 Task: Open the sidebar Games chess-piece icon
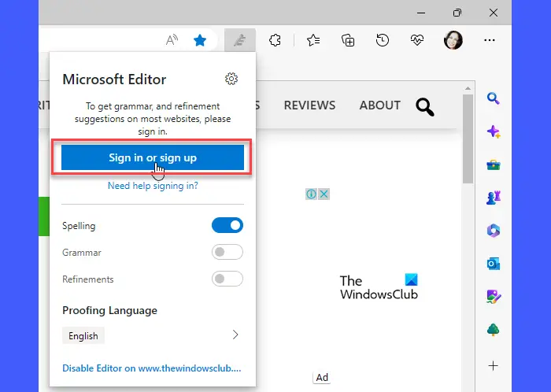pos(494,198)
